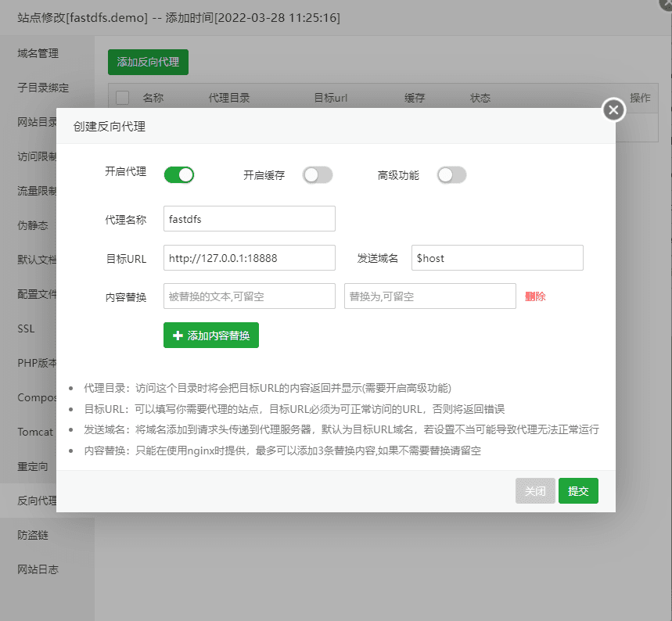Viewport: 672px width, 621px height.
Task: Focus the 被替换的文本 input field
Action: 250,296
